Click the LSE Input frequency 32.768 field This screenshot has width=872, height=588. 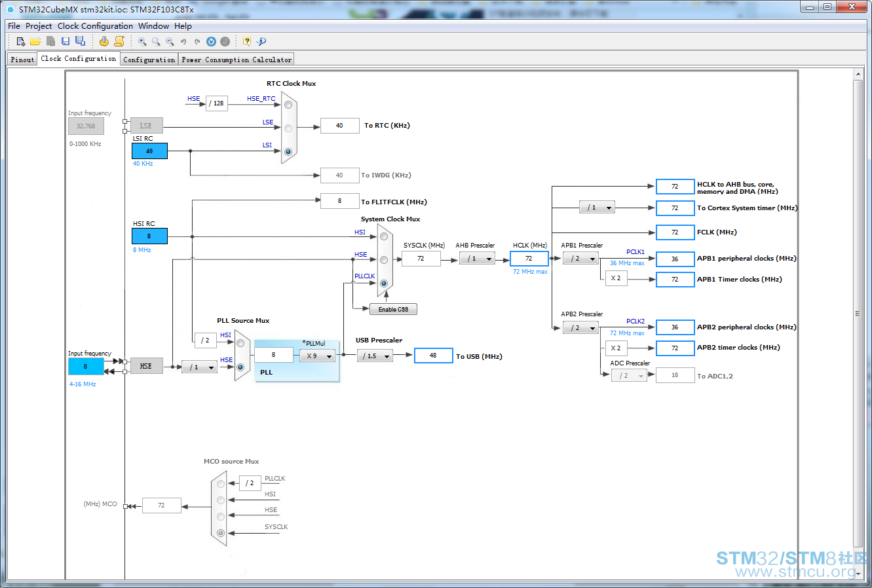point(86,126)
